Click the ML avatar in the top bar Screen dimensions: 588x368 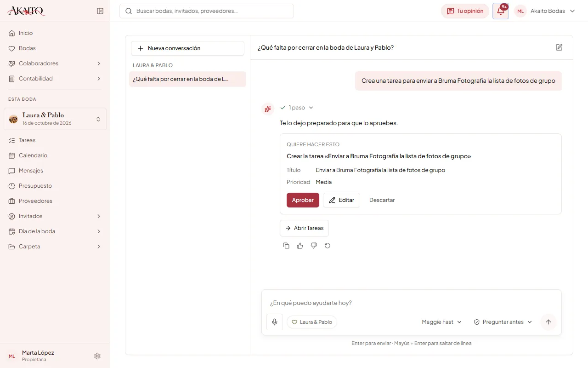coord(520,11)
